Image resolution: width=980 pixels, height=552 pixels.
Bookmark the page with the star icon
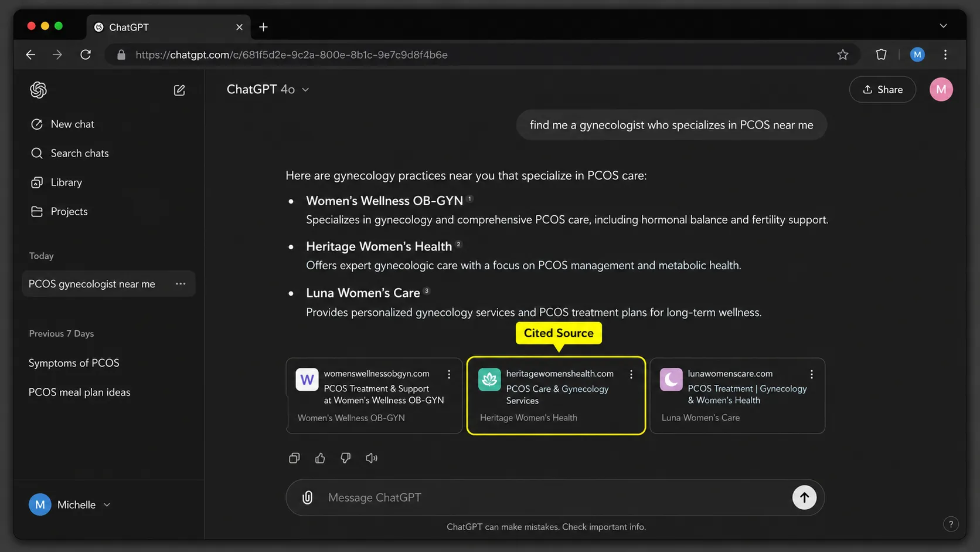pyautogui.click(x=843, y=55)
